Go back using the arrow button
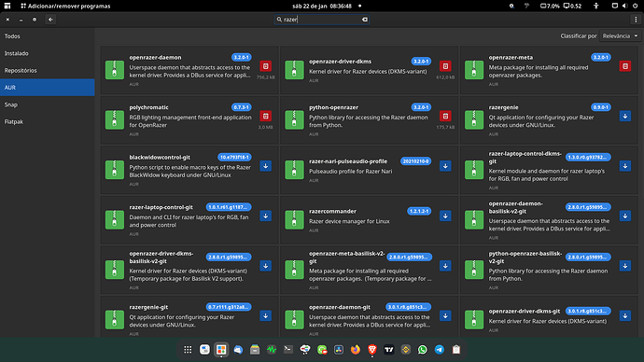The height and width of the screenshot is (362, 644). pos(50,20)
